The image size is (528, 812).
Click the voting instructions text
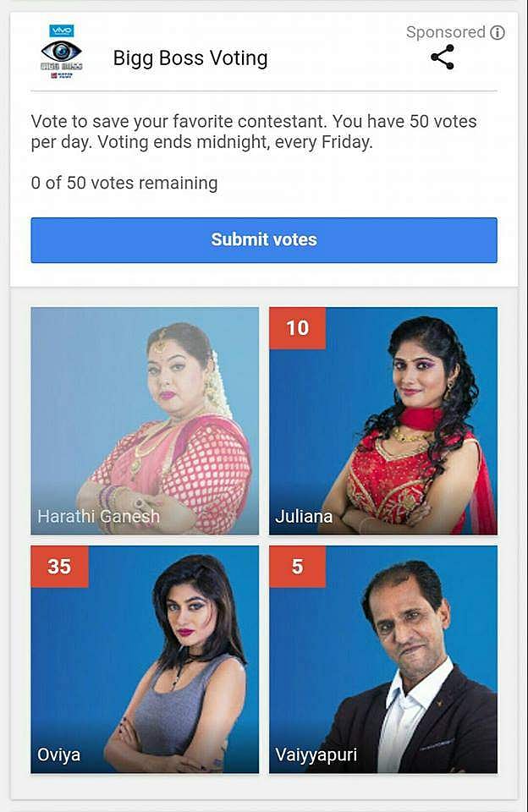click(254, 132)
